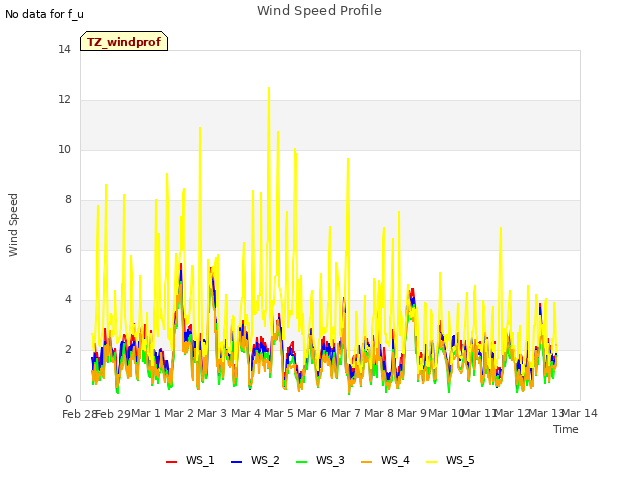
Task: Select the WS_3 legend label
Action: click(x=330, y=460)
